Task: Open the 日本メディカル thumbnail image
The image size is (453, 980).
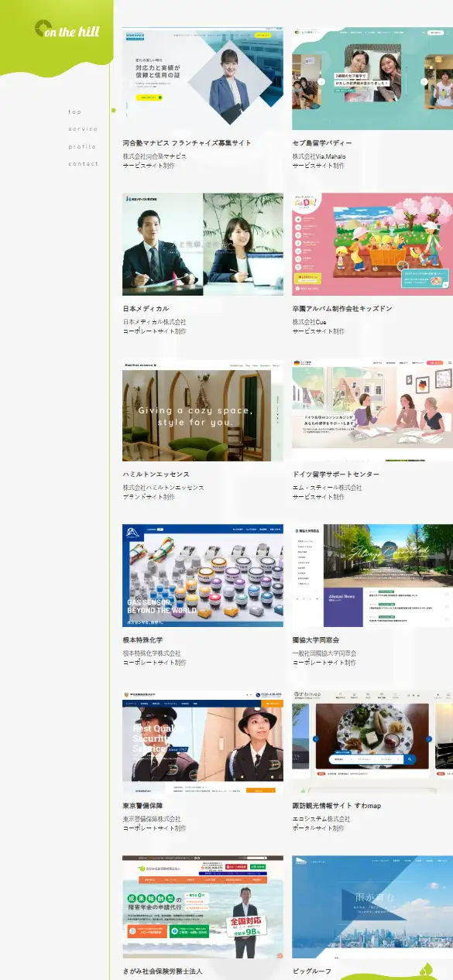Action: [202, 244]
